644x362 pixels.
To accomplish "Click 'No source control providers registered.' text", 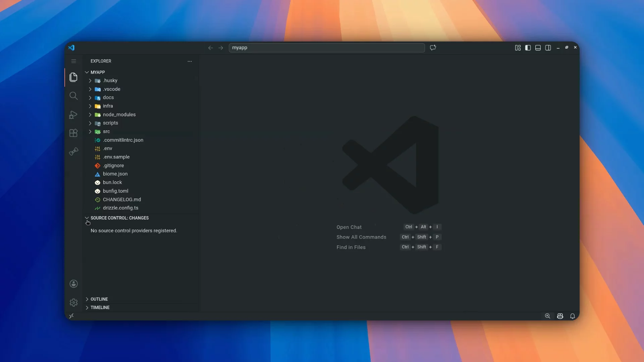I will [x=134, y=231].
